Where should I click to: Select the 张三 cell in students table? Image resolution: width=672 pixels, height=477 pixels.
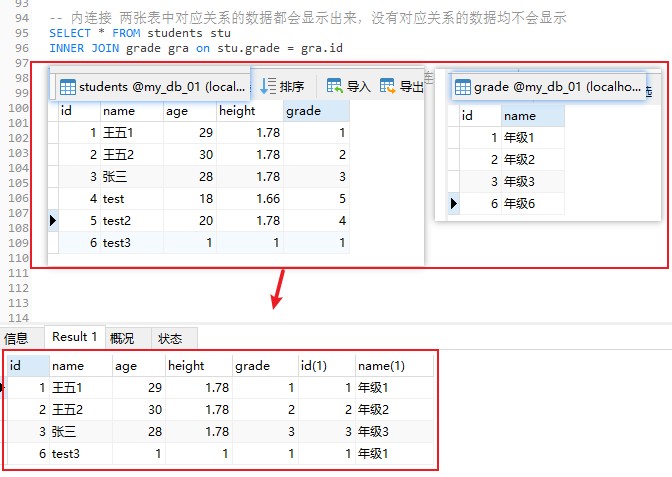point(132,177)
